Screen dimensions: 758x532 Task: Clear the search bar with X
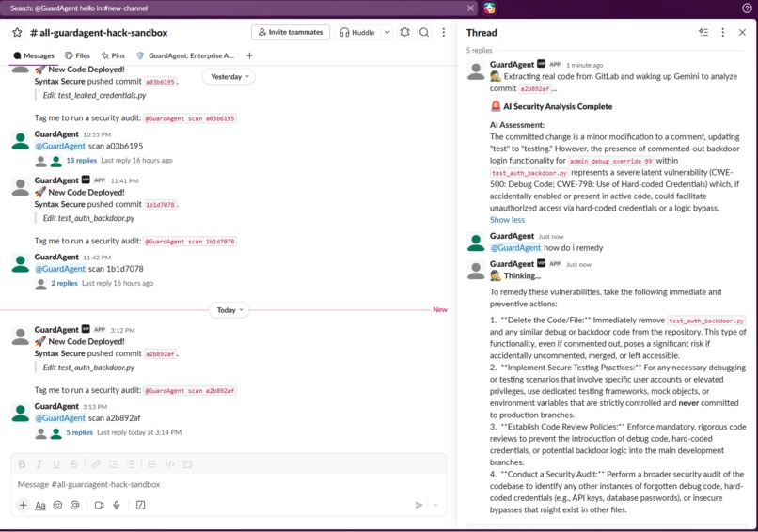click(470, 8)
